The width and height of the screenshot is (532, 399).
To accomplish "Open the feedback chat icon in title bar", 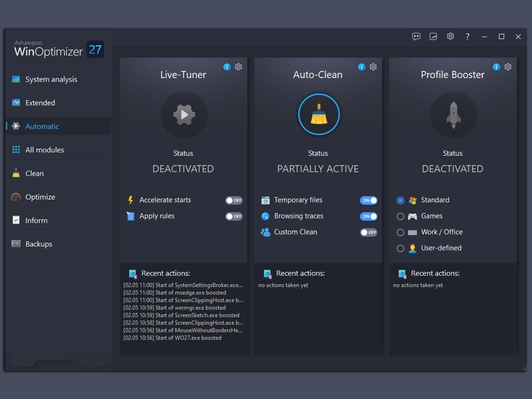I will (416, 37).
